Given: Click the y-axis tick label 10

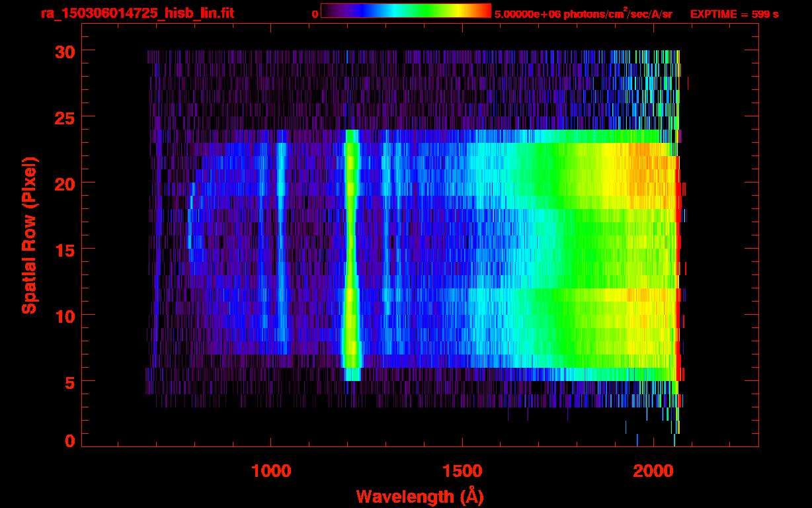Looking at the screenshot, I should (x=65, y=316).
